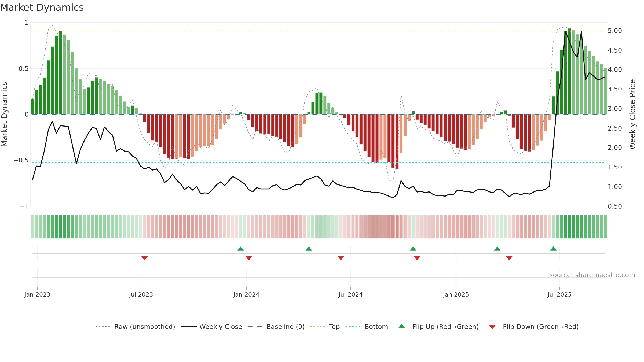
Task: Toggle the Weekly Close legend entry
Action: (x=211, y=327)
